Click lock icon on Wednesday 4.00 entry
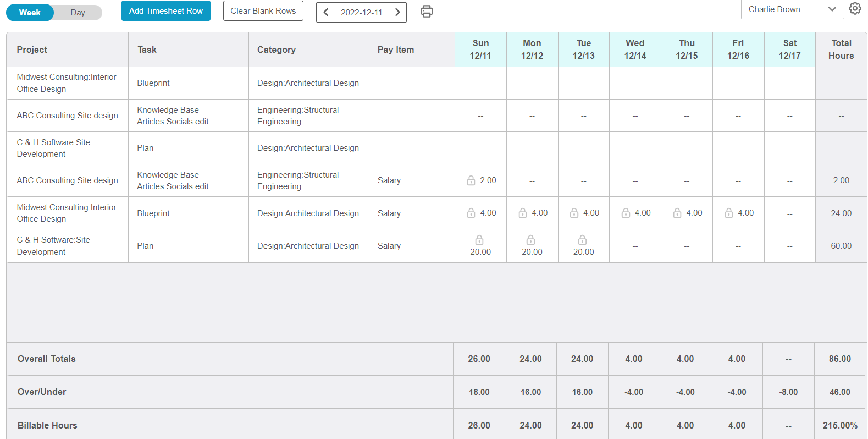The width and height of the screenshot is (868, 439). click(x=626, y=213)
